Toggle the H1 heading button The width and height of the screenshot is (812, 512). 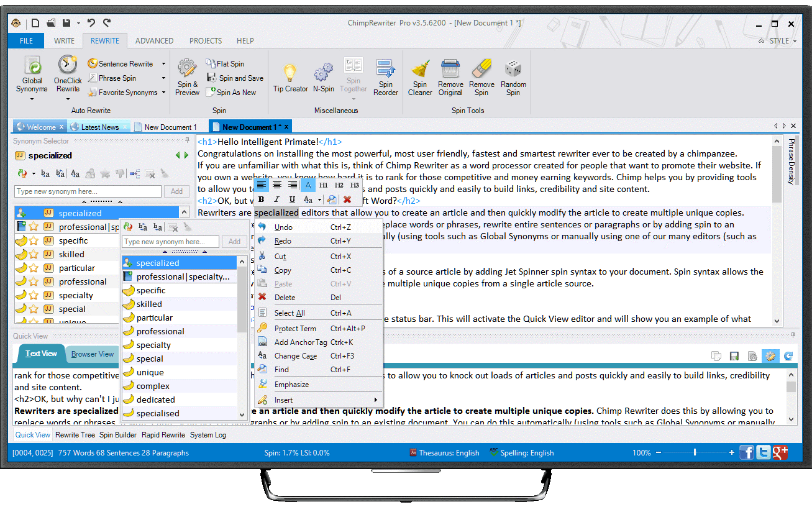coord(324,185)
